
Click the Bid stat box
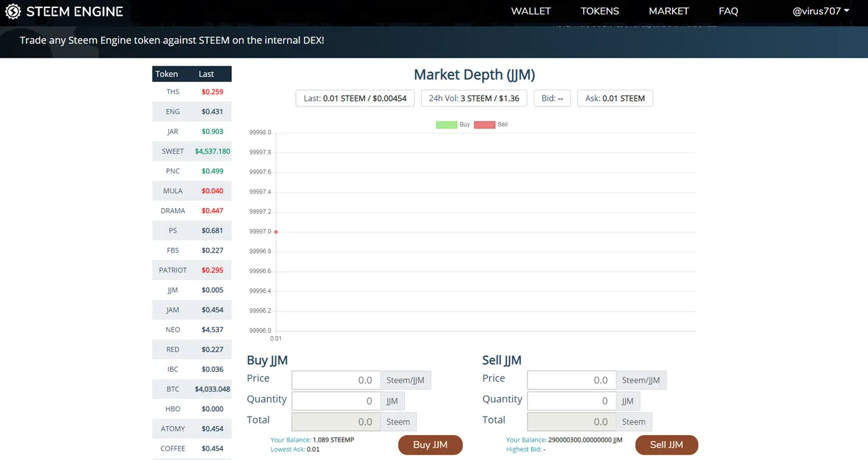click(x=553, y=98)
